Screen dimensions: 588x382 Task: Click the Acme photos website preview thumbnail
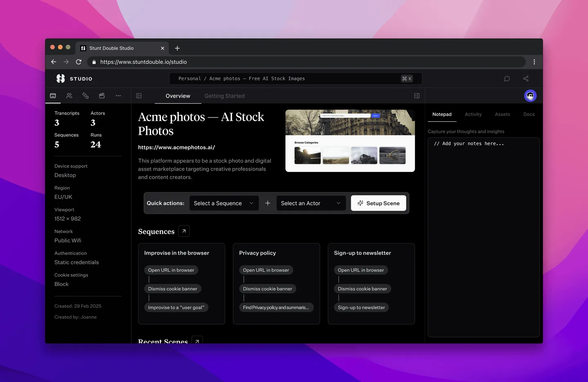coord(350,141)
